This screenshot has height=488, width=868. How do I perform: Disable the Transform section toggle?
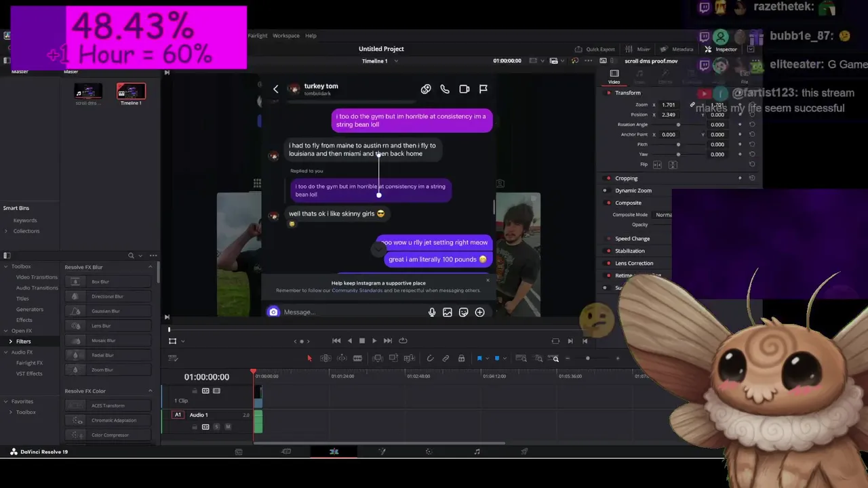tap(608, 93)
